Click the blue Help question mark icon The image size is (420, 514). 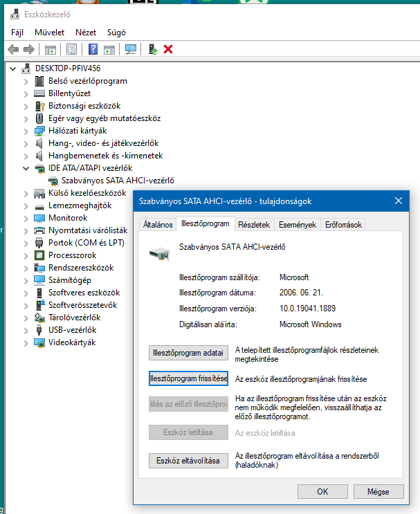point(93,49)
